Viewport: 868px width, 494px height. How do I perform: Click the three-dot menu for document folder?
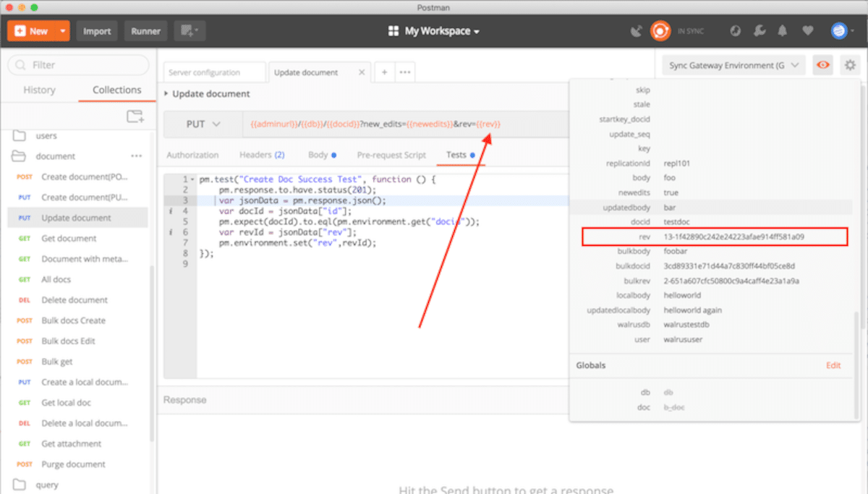point(137,156)
